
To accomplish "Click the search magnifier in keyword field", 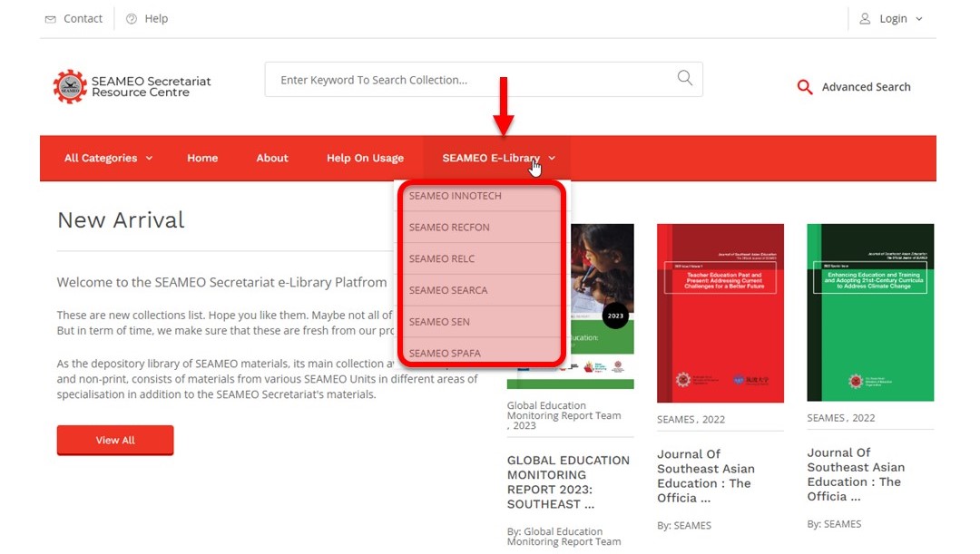I will point(685,78).
